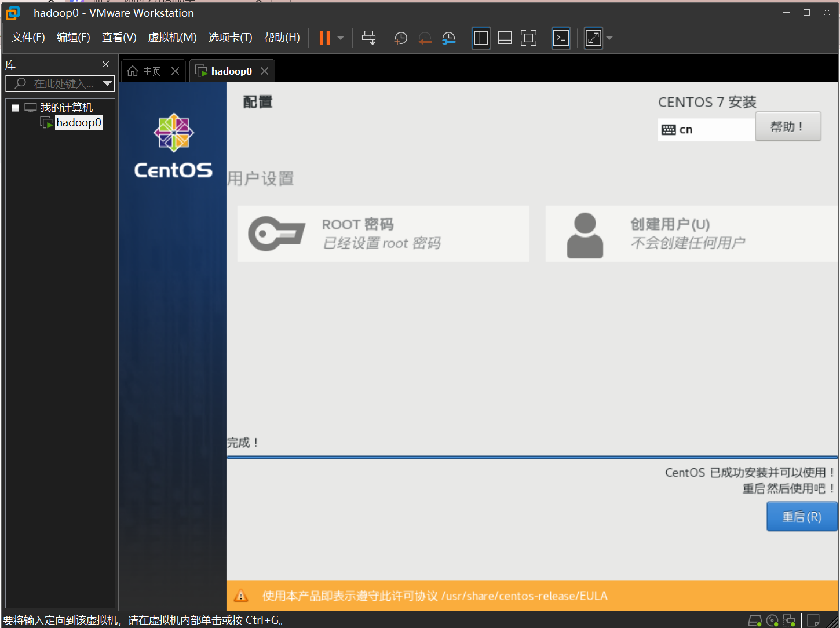
Task: Open the 帮助(H) menu
Action: click(282, 38)
